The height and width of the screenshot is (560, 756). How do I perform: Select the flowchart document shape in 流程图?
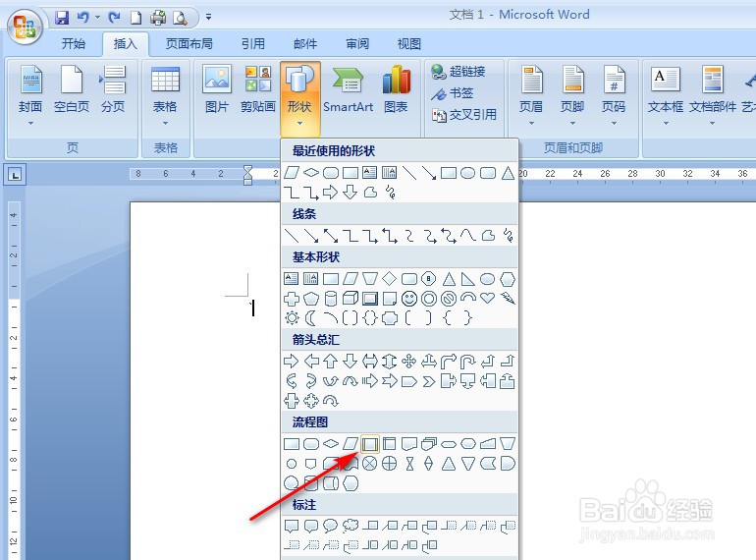point(409,444)
